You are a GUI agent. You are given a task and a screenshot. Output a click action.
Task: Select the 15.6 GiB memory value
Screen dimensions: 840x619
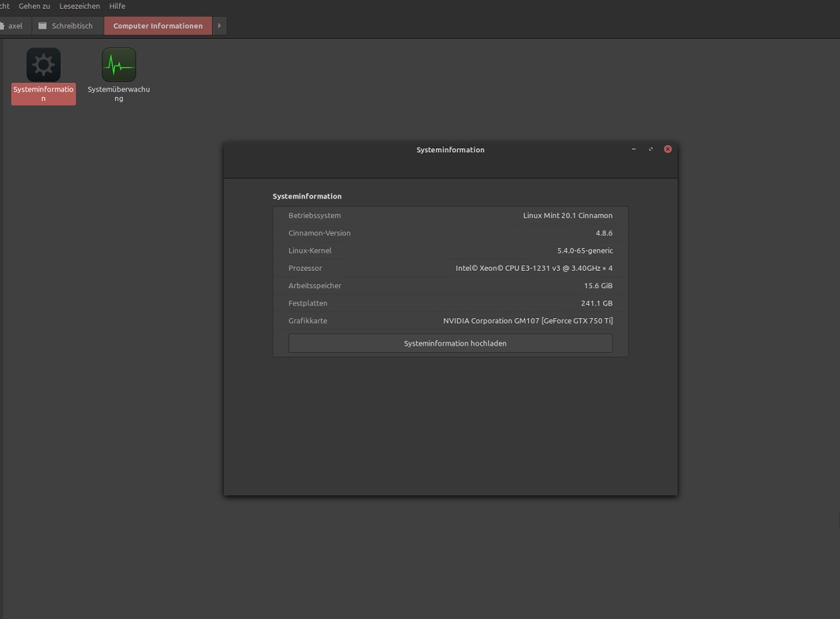tap(598, 285)
